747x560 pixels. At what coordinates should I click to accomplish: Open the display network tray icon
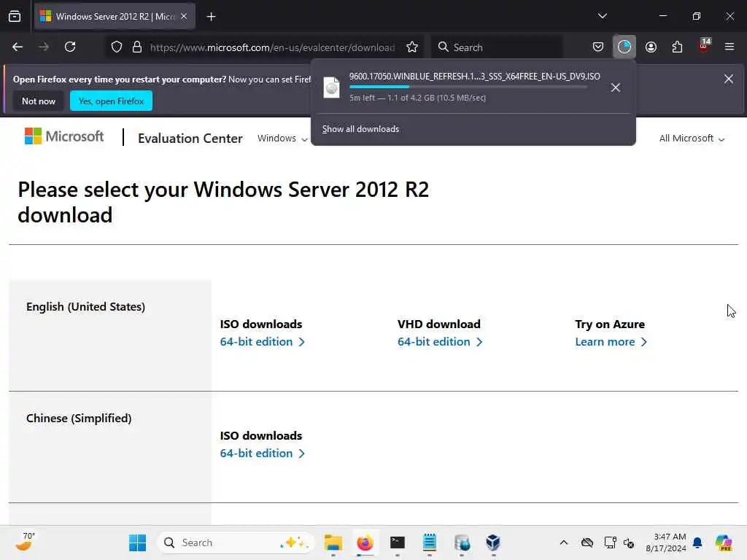(x=610, y=542)
